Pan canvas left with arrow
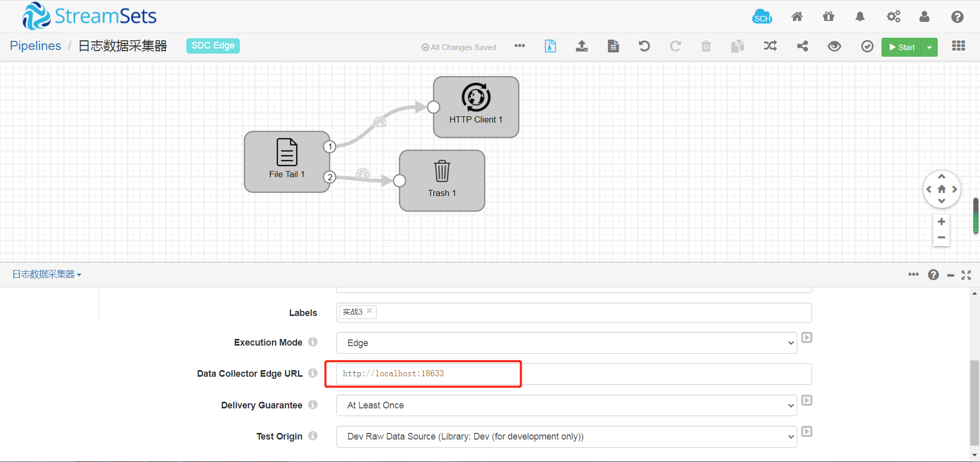The height and width of the screenshot is (462, 980). [929, 189]
